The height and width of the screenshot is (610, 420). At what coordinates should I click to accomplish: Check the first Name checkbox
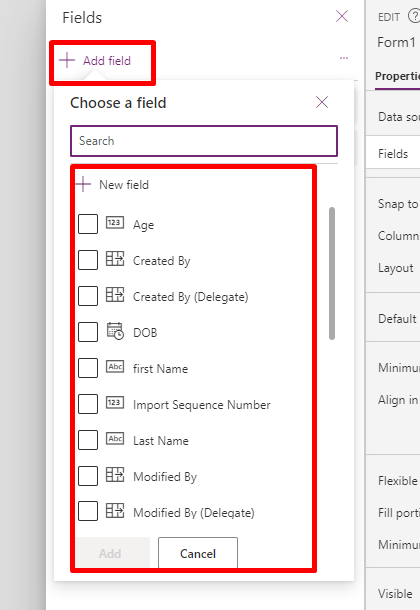(88, 368)
